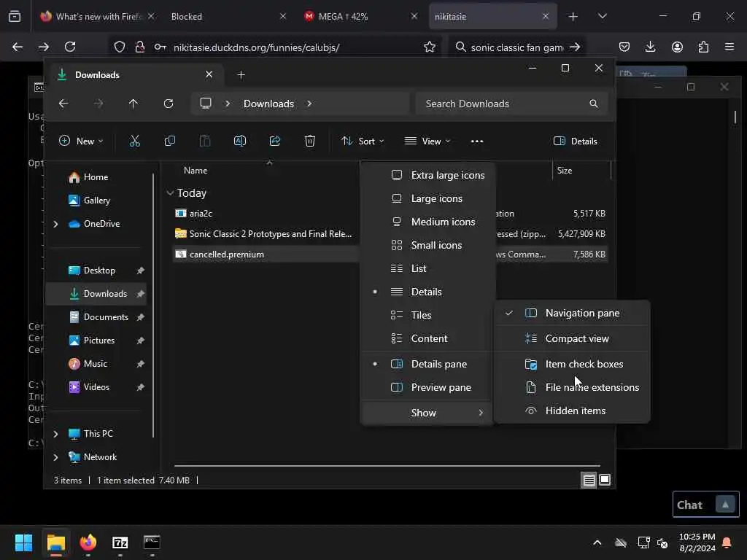
Task: Enable Compact view
Action: click(572, 338)
